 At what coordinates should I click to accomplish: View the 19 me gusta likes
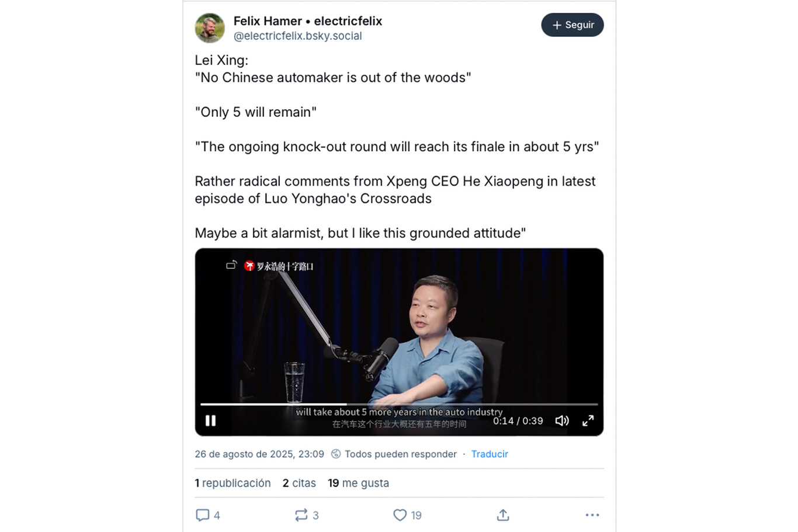click(x=358, y=483)
